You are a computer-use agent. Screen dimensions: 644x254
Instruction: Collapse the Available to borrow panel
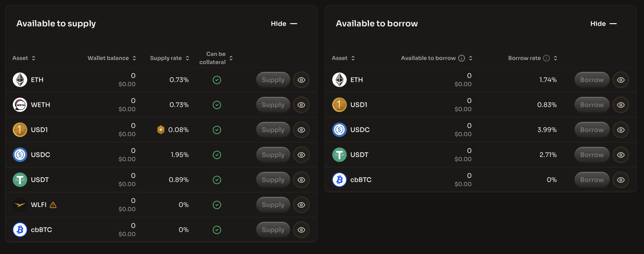603,24
